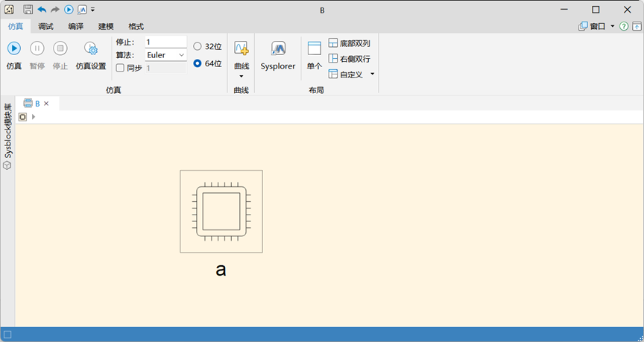
Task: Choose 底部双列 layout option
Action: (349, 43)
